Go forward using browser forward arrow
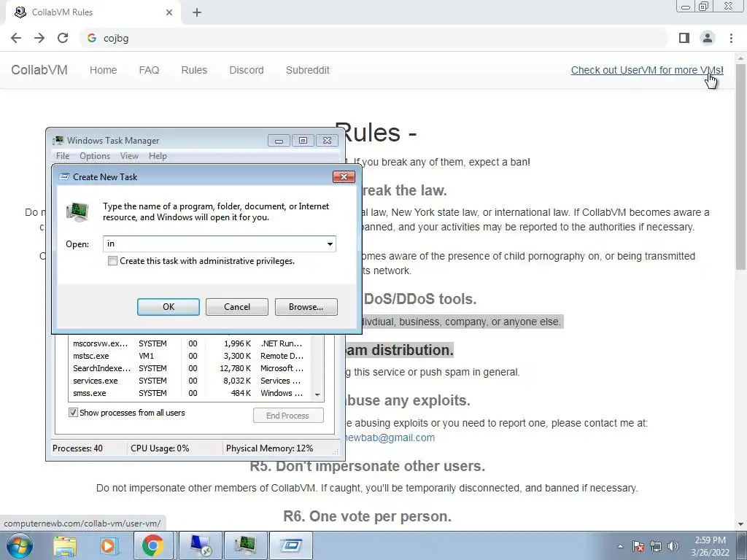Image resolution: width=747 pixels, height=560 pixels. pos(39,38)
